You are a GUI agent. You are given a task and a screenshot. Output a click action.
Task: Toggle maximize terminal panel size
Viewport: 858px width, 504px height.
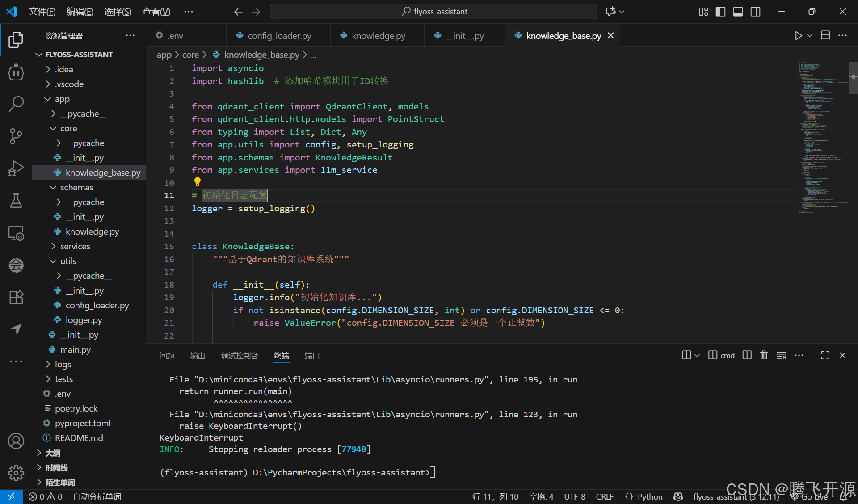tap(825, 355)
